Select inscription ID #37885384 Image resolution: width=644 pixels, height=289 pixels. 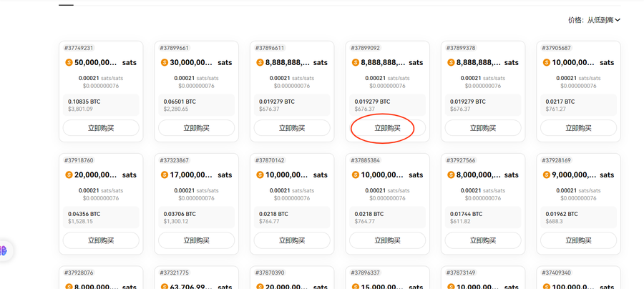[366, 160]
